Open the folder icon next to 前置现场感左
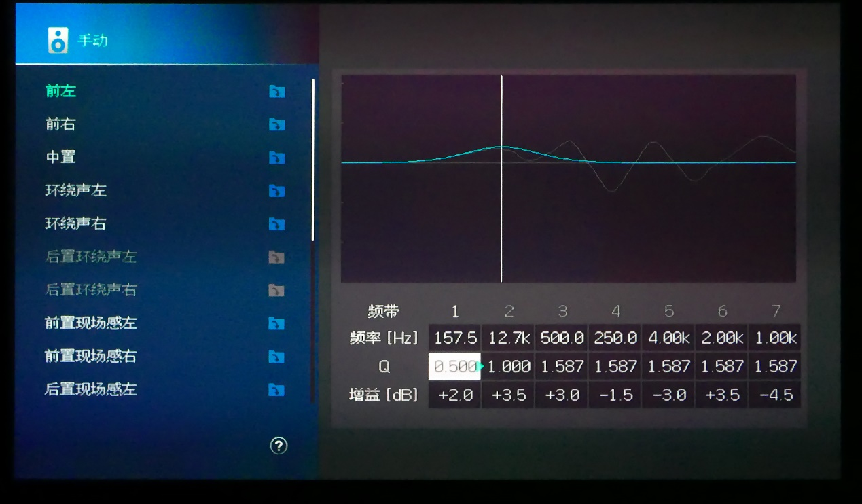862x504 pixels. (276, 323)
